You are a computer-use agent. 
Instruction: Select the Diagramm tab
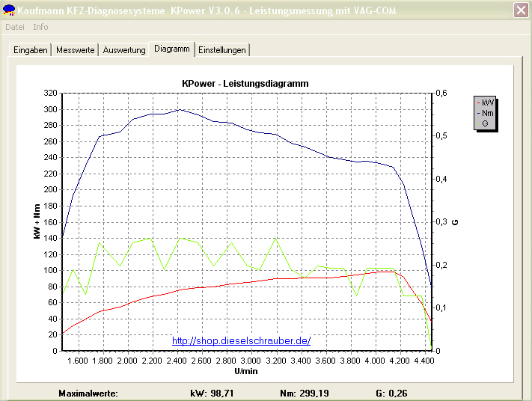pos(171,49)
